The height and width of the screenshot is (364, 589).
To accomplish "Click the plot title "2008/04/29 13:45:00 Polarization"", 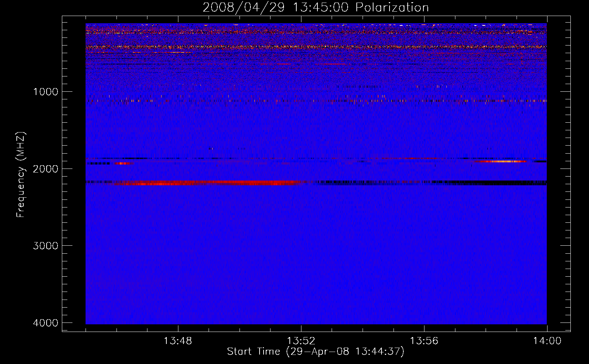I will (316, 7).
